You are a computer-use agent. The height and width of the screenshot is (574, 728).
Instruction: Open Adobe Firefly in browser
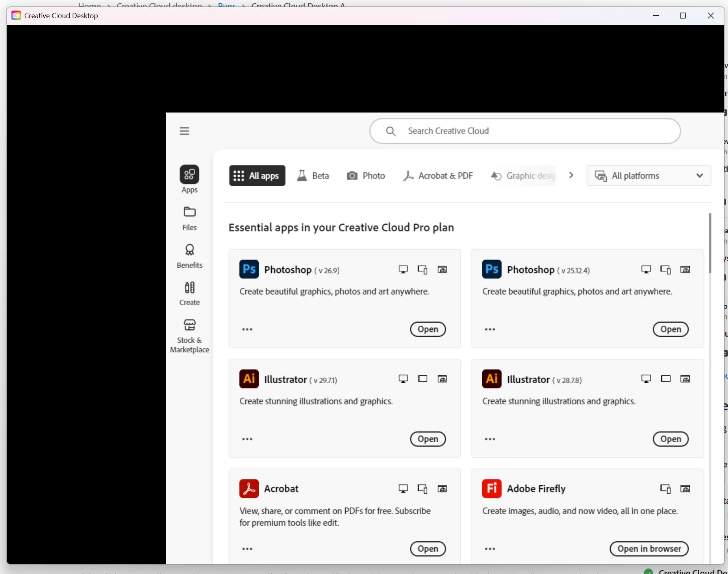click(x=649, y=549)
